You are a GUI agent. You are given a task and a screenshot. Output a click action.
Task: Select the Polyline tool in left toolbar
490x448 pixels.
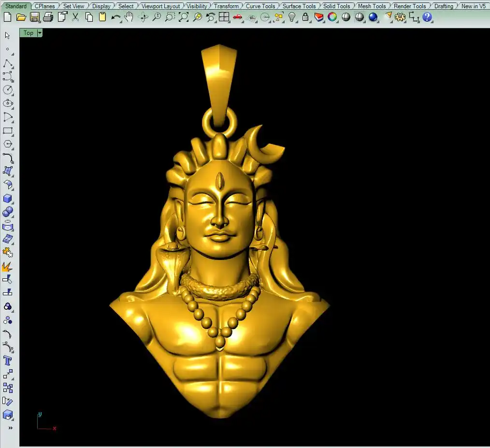pos(8,64)
